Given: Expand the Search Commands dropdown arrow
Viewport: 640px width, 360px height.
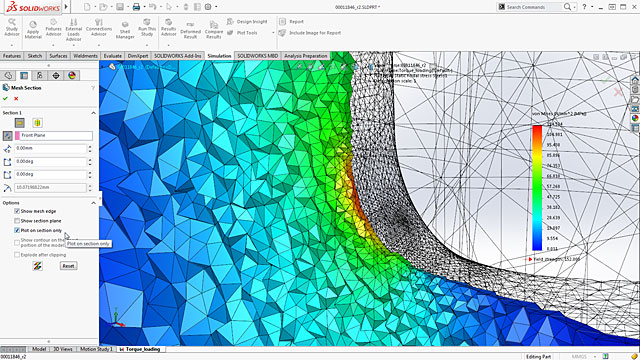Looking at the screenshot, I should pyautogui.click(x=574, y=7).
